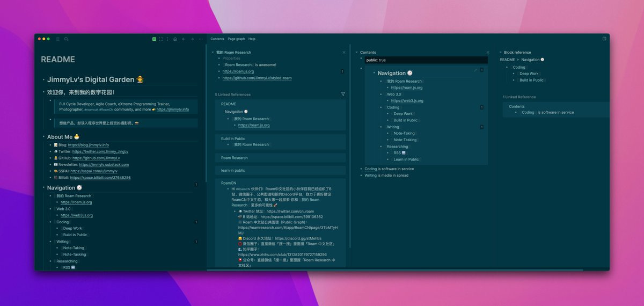644x306 pixels.
Task: Toggle fullscreen mode icon in toolbar
Action: (x=160, y=39)
